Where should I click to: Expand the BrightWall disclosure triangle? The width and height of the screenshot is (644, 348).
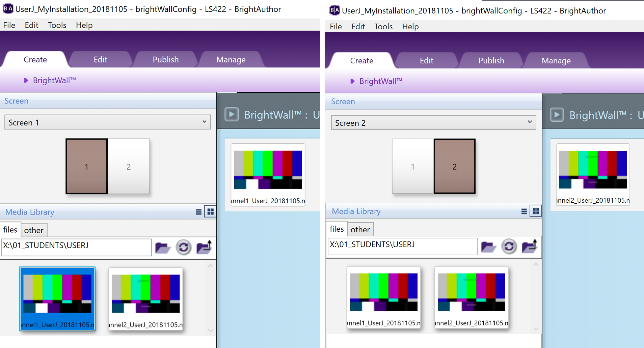26,80
